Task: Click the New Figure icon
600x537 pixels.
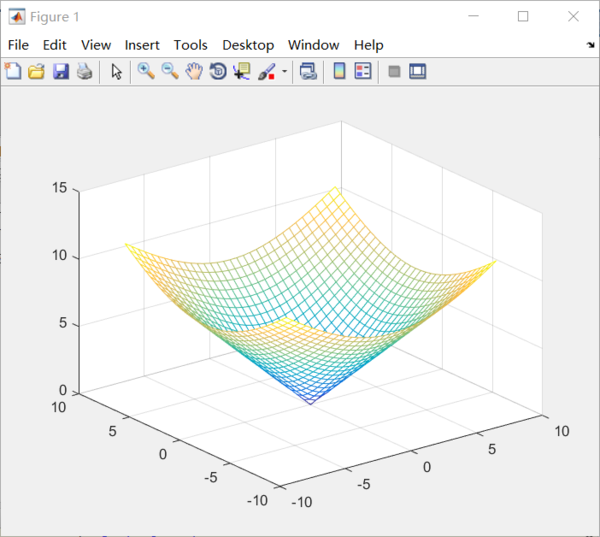Action: tap(13, 71)
